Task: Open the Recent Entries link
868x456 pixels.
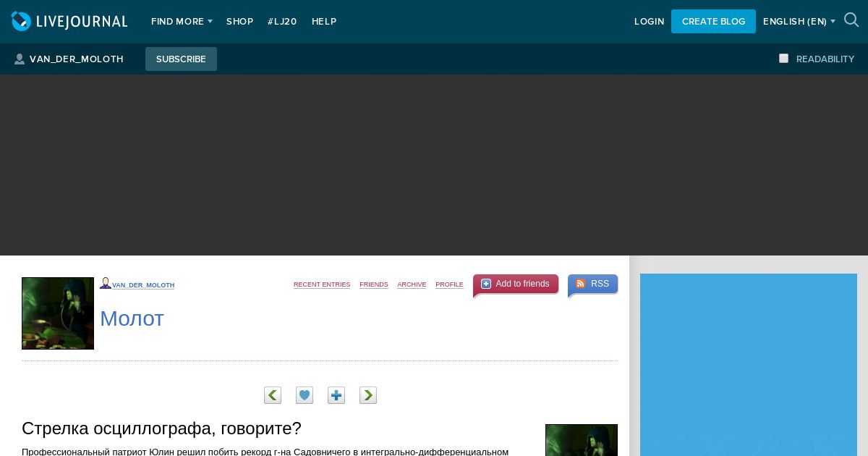Action: [322, 285]
